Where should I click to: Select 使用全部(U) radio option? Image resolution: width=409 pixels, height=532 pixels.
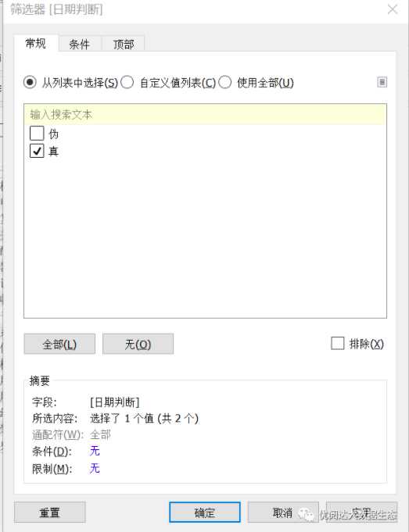(225, 83)
